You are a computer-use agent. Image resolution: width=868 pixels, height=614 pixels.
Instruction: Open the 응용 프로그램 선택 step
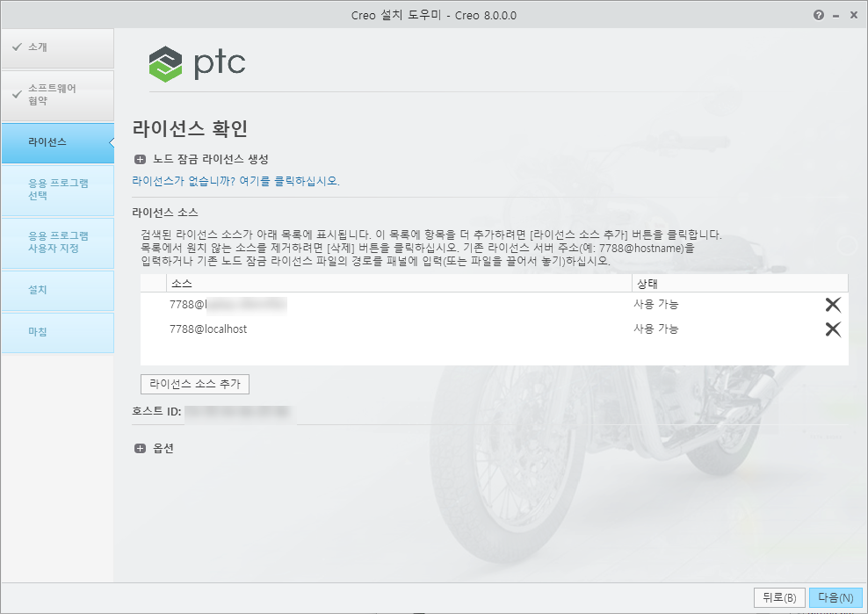tap(58, 190)
